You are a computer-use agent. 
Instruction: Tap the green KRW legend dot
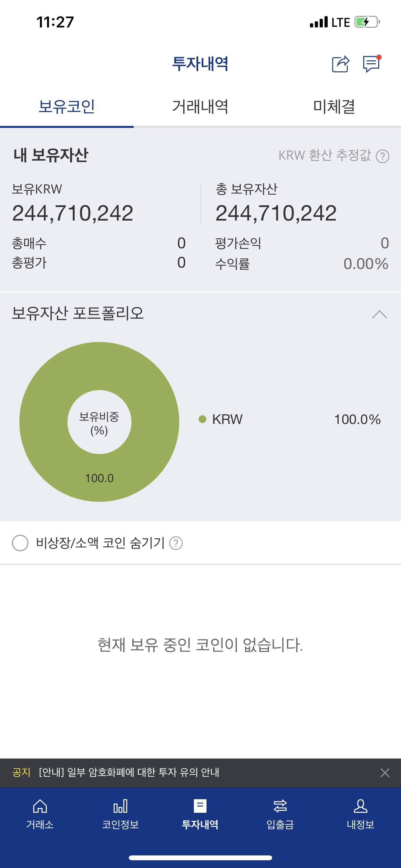202,419
